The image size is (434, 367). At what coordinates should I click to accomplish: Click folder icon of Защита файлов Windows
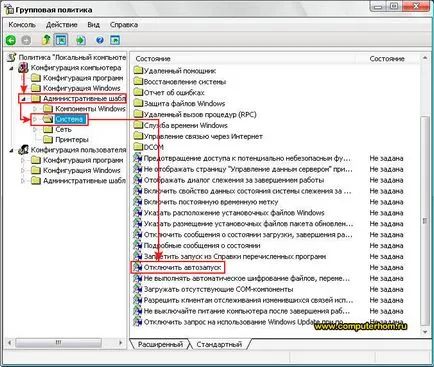(x=138, y=103)
